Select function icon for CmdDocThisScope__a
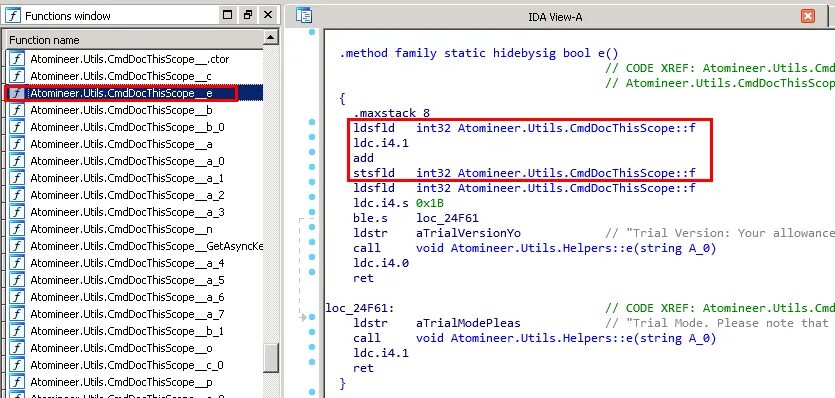835x398 pixels. pos(17,144)
